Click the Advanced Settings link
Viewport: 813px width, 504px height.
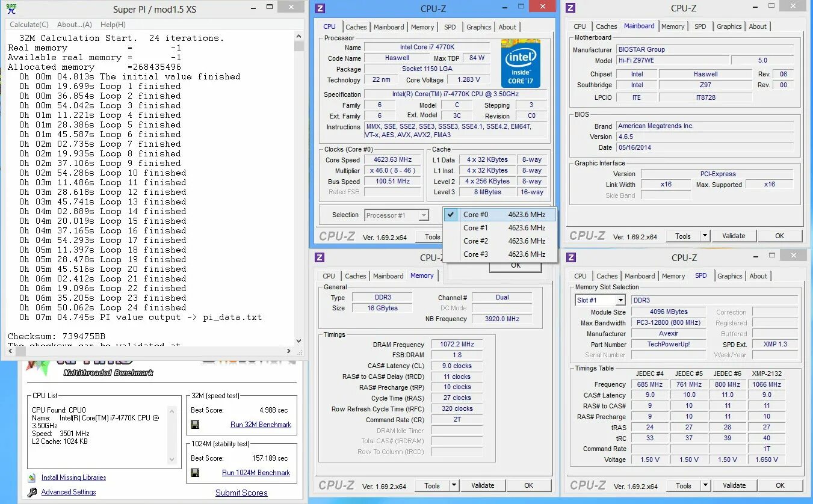69,493
